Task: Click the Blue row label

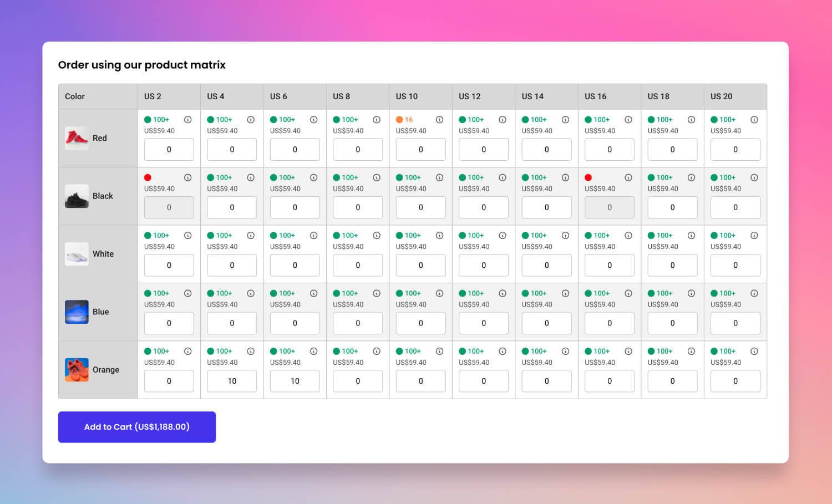Action: point(101,312)
